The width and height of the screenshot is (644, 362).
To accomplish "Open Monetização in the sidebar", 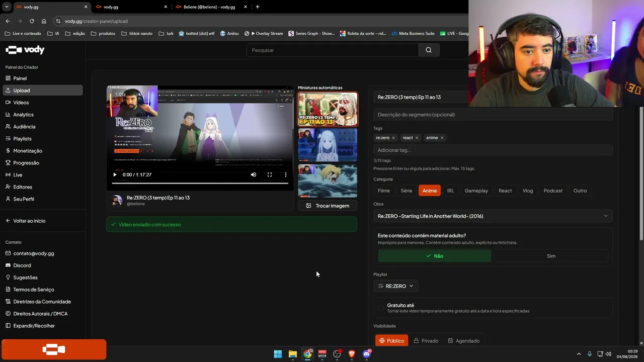I will coord(43,151).
